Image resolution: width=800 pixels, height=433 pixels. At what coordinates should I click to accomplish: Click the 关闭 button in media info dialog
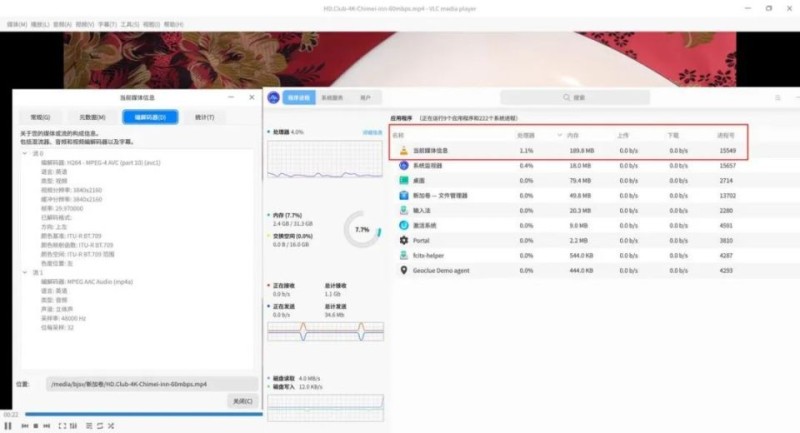tap(241, 401)
